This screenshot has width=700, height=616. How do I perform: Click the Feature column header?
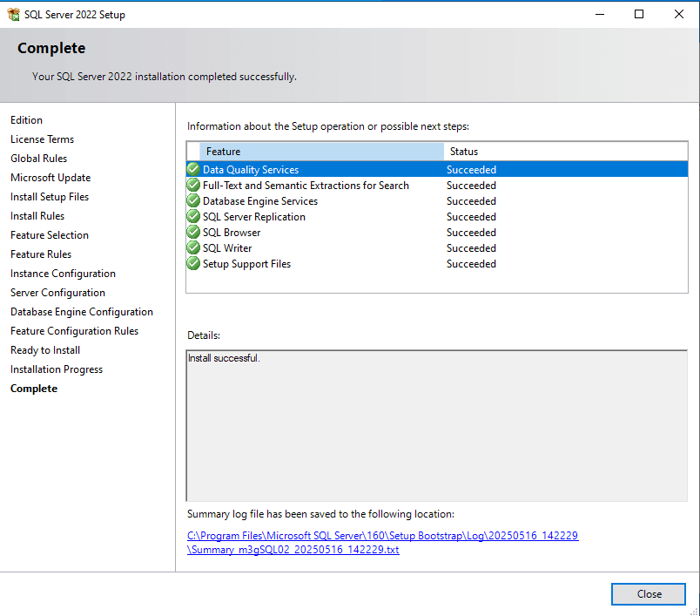tap(321, 152)
